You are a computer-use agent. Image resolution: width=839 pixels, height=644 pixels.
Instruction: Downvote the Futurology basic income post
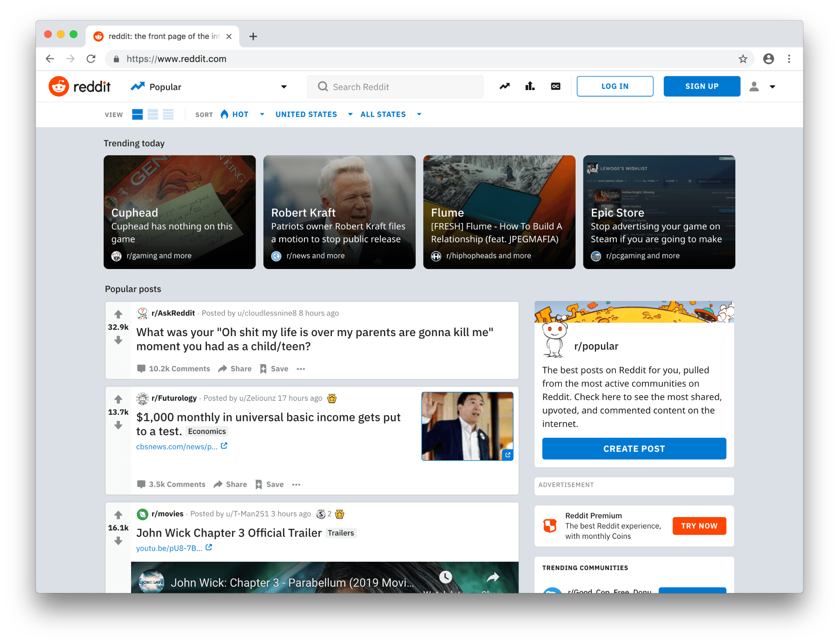118,425
